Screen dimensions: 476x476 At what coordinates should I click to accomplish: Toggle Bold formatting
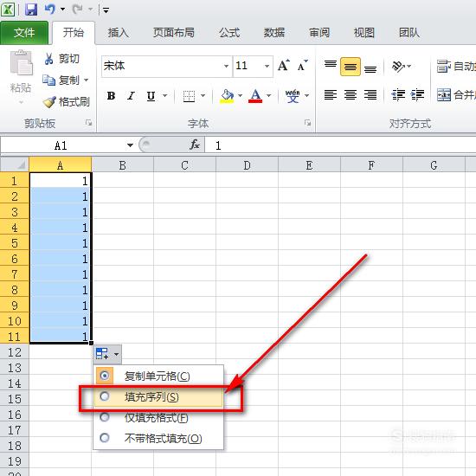click(111, 96)
